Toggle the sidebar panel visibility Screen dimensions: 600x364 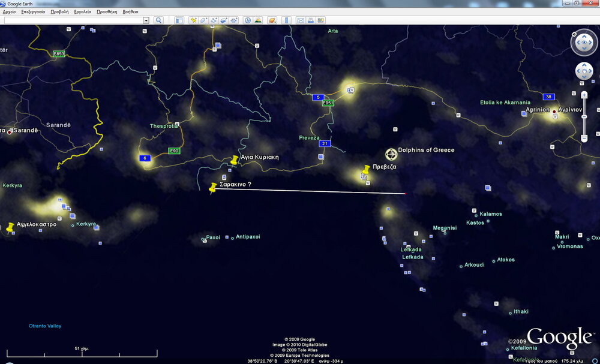[x=179, y=20]
